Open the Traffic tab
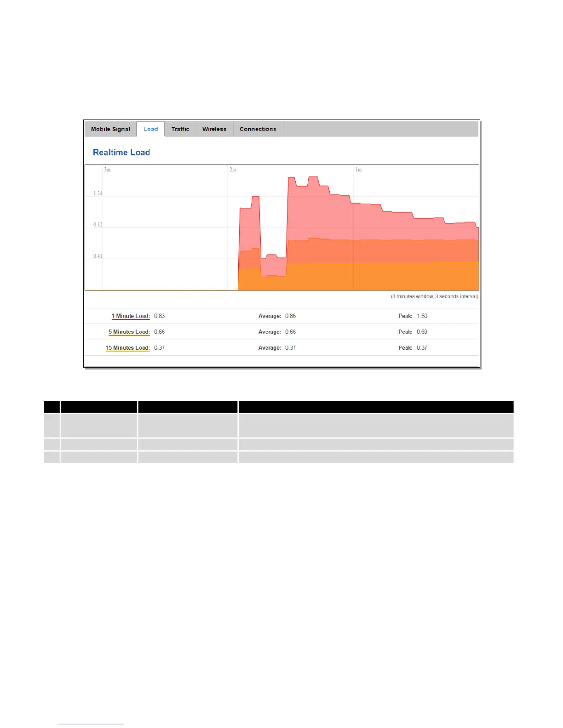Image resolution: width=563 pixels, height=728 pixels. 180,129
